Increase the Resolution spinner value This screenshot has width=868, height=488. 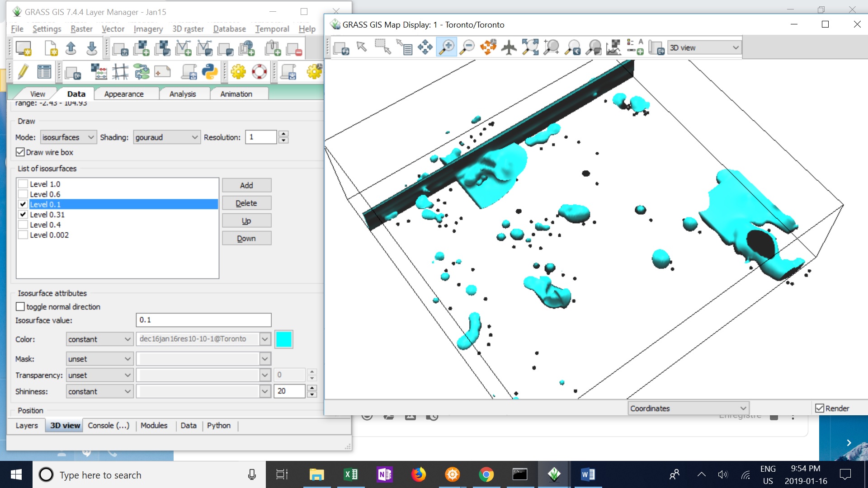(283, 134)
